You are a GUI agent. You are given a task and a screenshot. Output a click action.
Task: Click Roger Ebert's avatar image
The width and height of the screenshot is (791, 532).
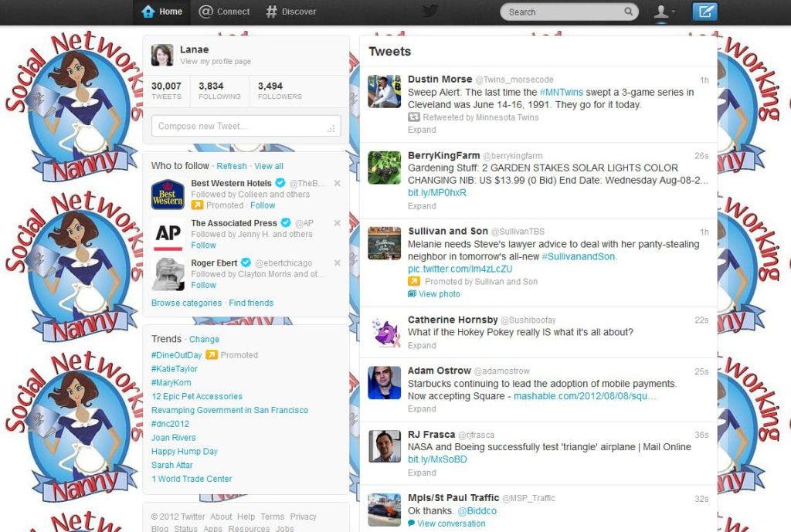[168, 274]
